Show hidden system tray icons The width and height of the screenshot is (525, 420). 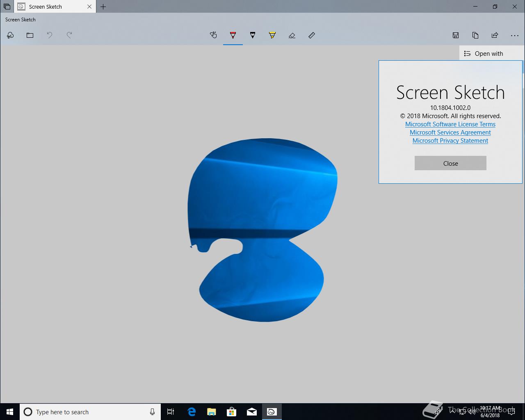453,412
